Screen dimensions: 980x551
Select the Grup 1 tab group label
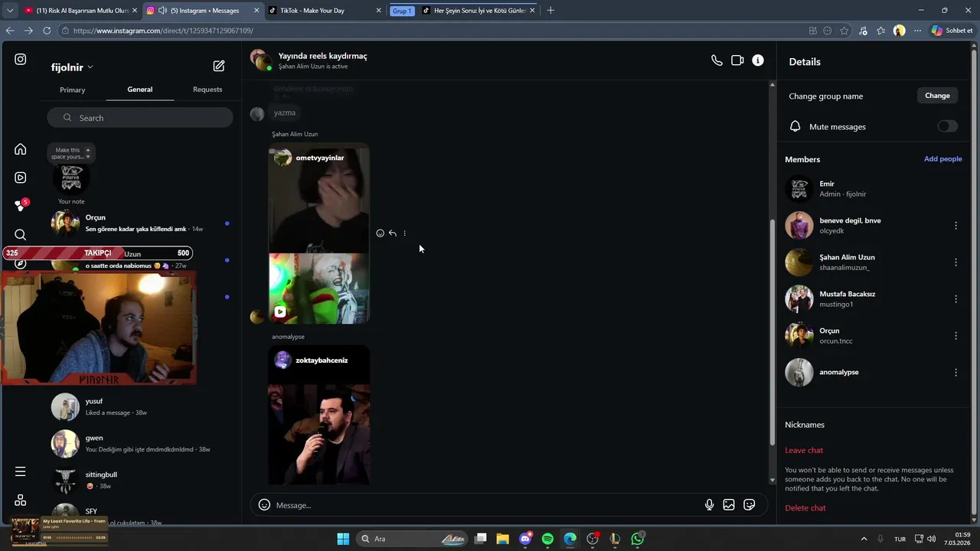[402, 11]
